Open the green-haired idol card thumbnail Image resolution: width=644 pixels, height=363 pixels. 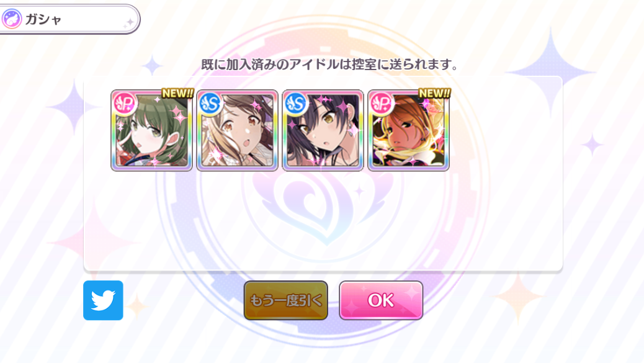[x=151, y=130]
